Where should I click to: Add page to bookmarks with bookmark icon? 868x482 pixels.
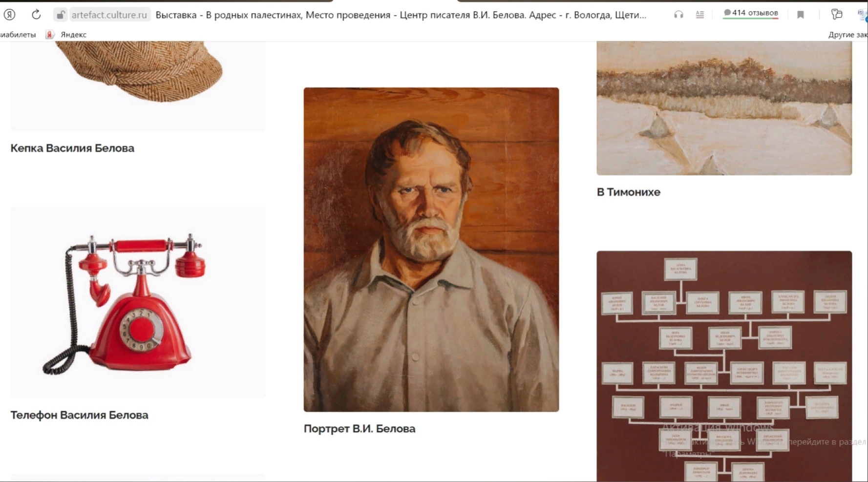[801, 15]
